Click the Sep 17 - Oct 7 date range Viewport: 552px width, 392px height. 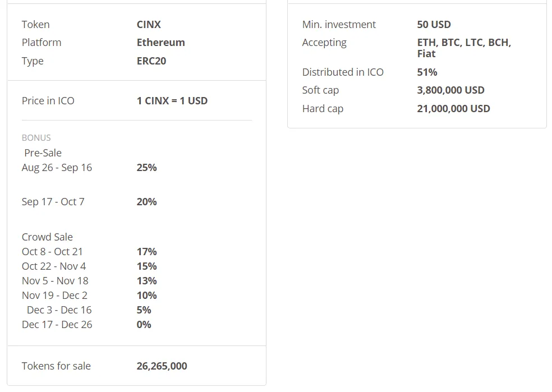[x=53, y=202]
